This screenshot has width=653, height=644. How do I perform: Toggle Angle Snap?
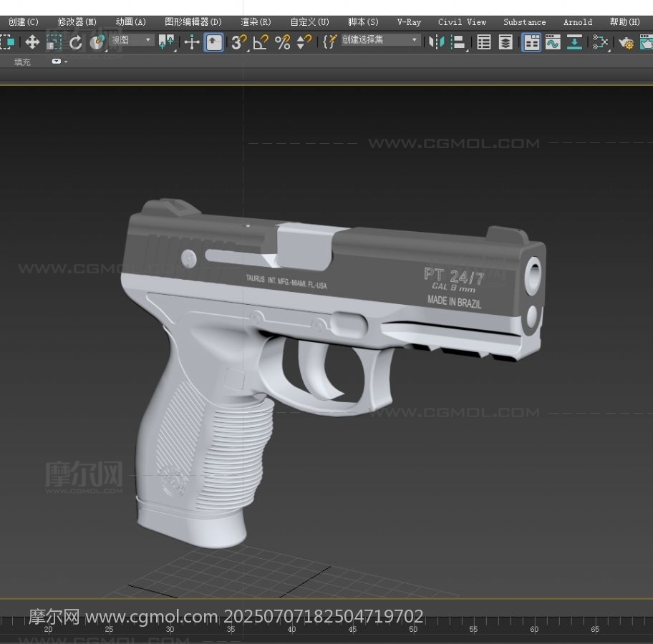click(261, 42)
